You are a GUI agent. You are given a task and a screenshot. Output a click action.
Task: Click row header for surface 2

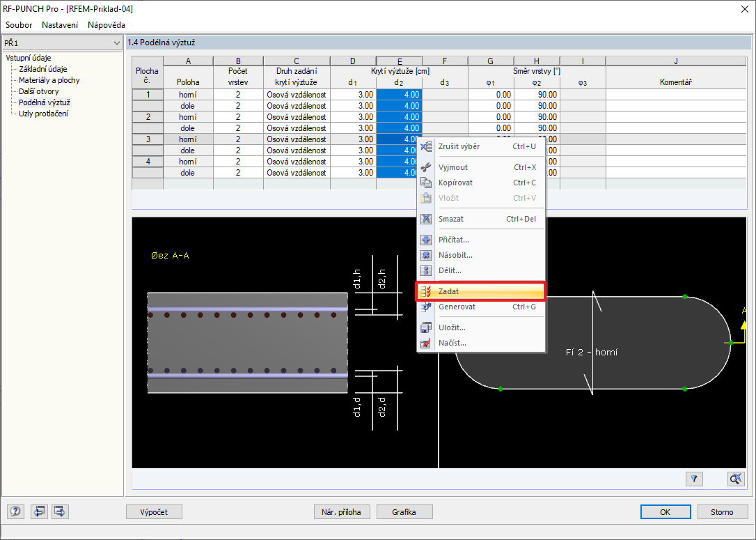pyautogui.click(x=148, y=117)
